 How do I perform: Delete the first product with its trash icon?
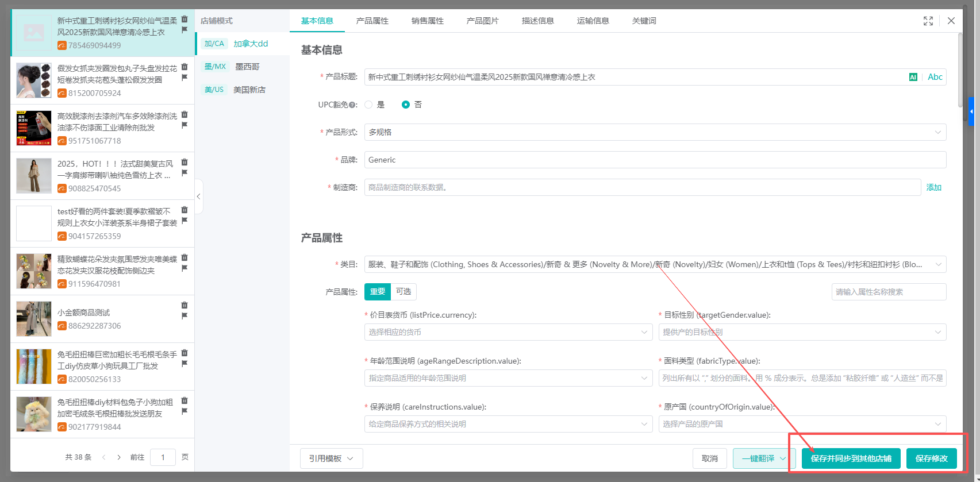[185, 19]
